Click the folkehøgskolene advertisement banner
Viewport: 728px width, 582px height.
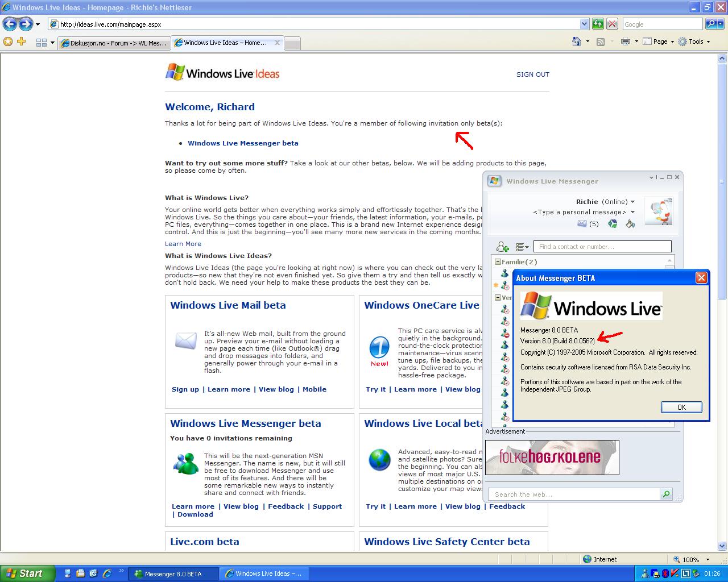point(552,457)
